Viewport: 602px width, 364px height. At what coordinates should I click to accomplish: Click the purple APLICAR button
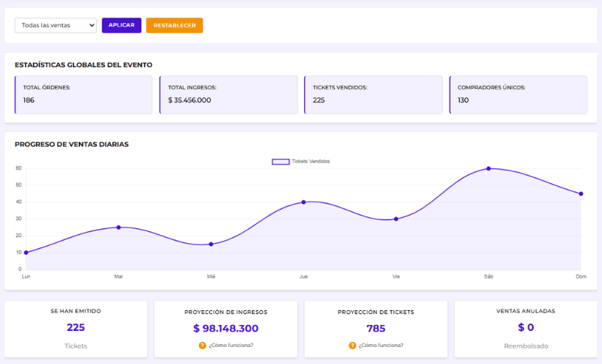coord(122,25)
